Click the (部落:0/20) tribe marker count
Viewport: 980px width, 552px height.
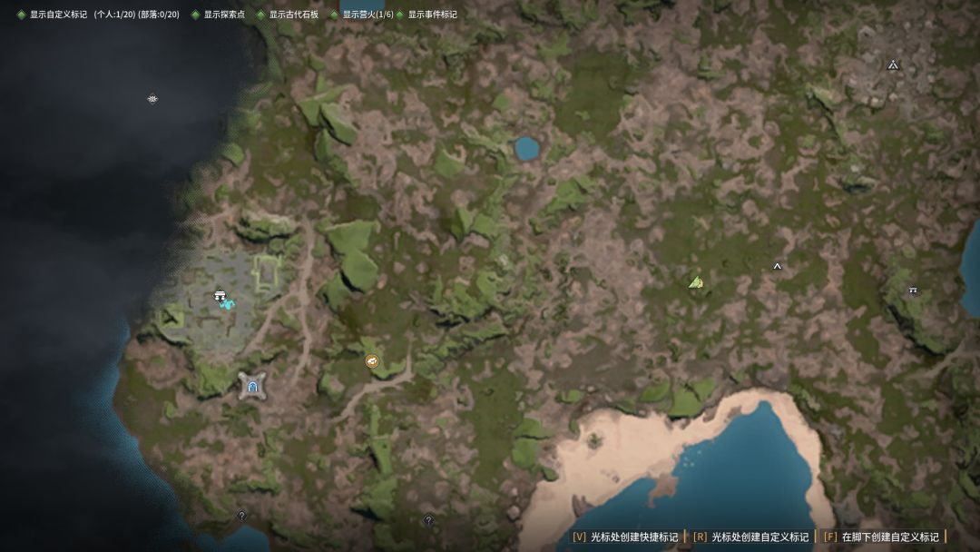(159, 15)
